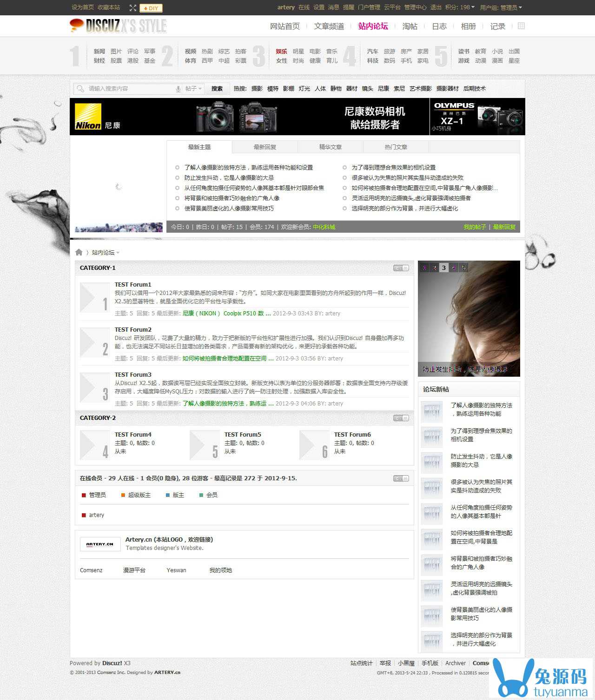This screenshot has width=595, height=700.
Task: Click the artery online member name
Action: [97, 515]
